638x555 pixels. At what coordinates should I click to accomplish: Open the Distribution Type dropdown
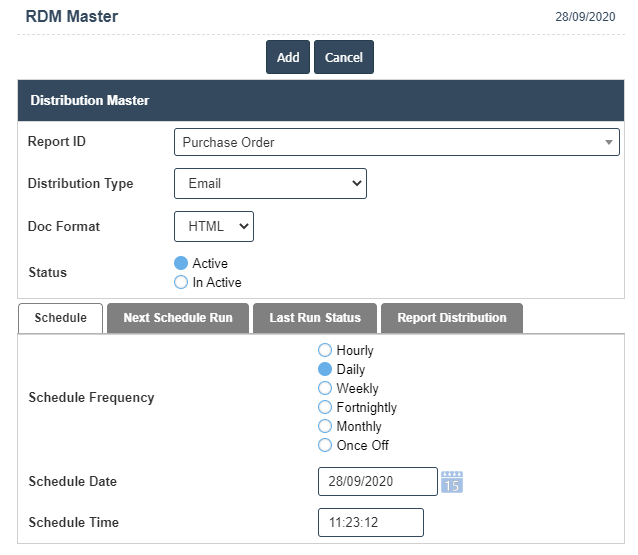pos(270,184)
